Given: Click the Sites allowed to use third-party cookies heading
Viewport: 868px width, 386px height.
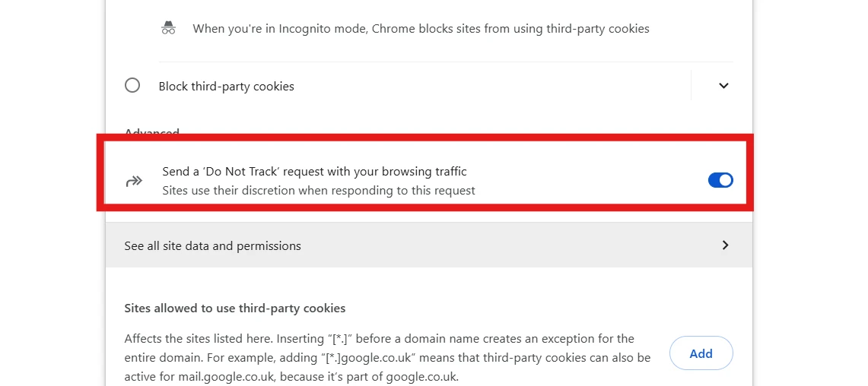Looking at the screenshot, I should click(235, 308).
